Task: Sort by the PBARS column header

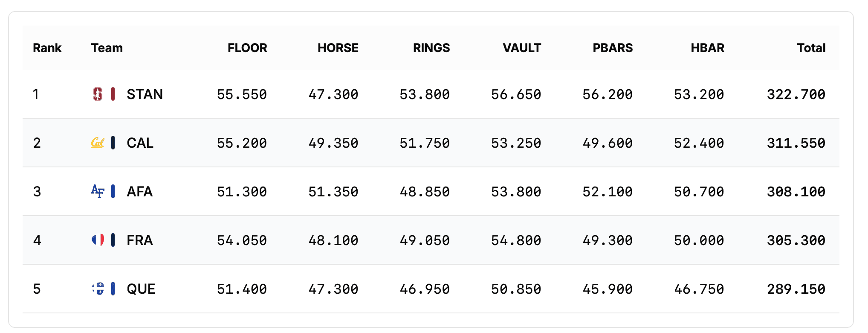Action: coord(613,48)
